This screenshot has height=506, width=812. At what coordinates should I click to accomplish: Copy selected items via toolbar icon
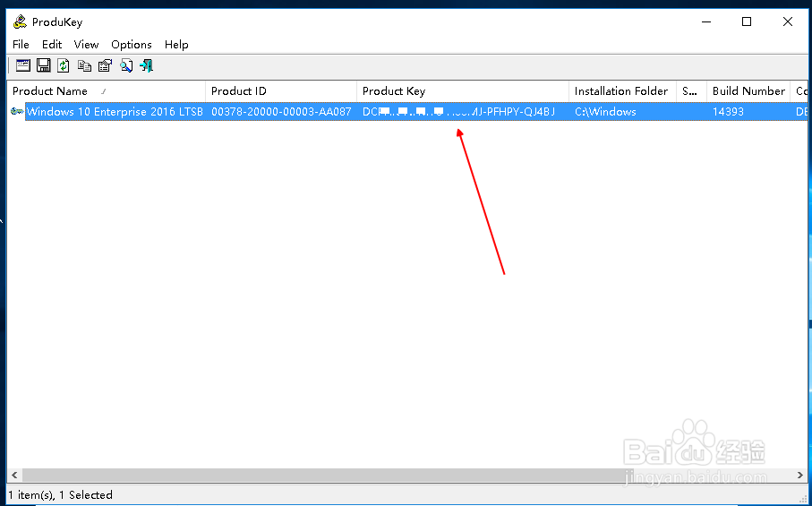84,65
